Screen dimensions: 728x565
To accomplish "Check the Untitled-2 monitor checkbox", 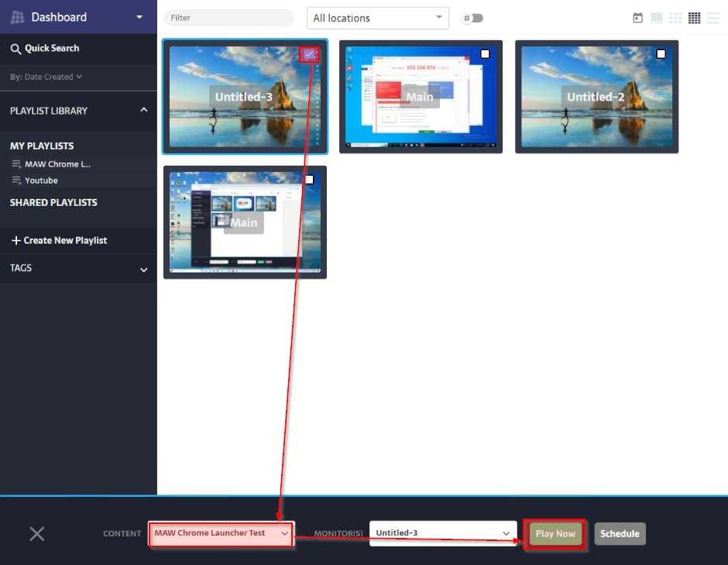I will click(x=661, y=54).
